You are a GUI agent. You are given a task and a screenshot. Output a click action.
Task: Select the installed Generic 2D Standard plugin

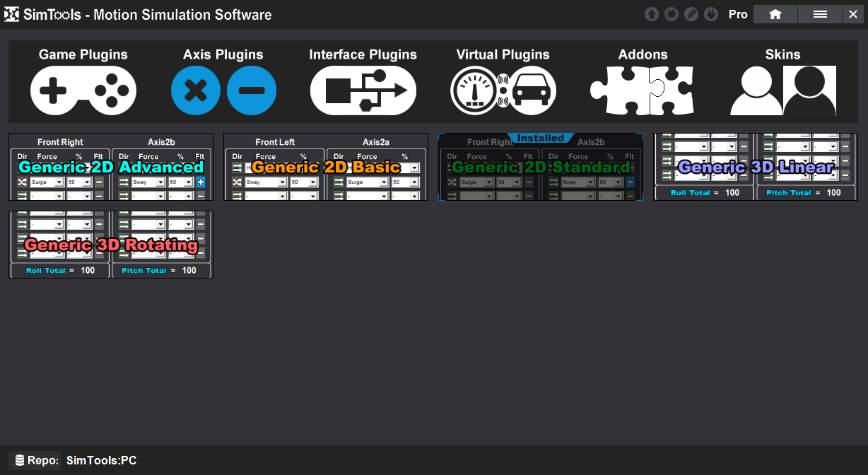click(x=541, y=167)
